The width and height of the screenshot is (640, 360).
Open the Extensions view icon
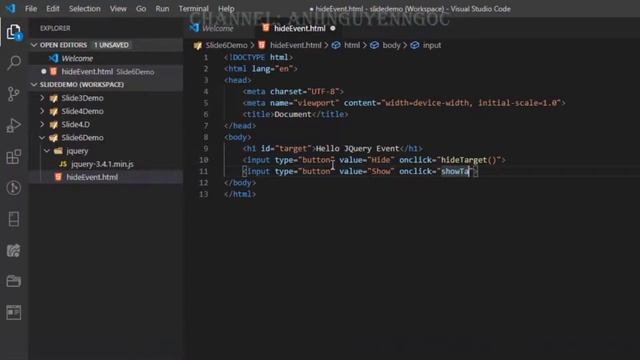13,156
